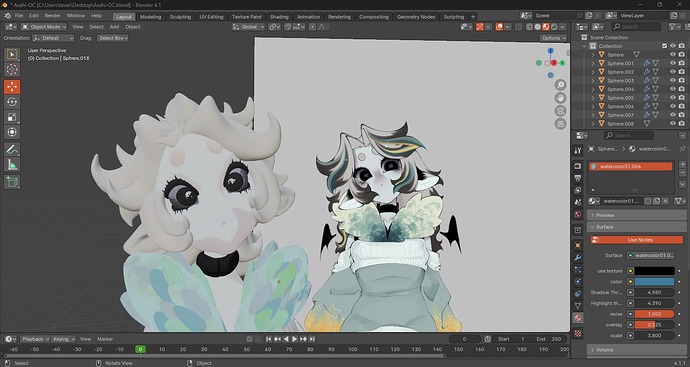Open the Object Mode dropdown
690x367 pixels.
pyautogui.click(x=44, y=27)
